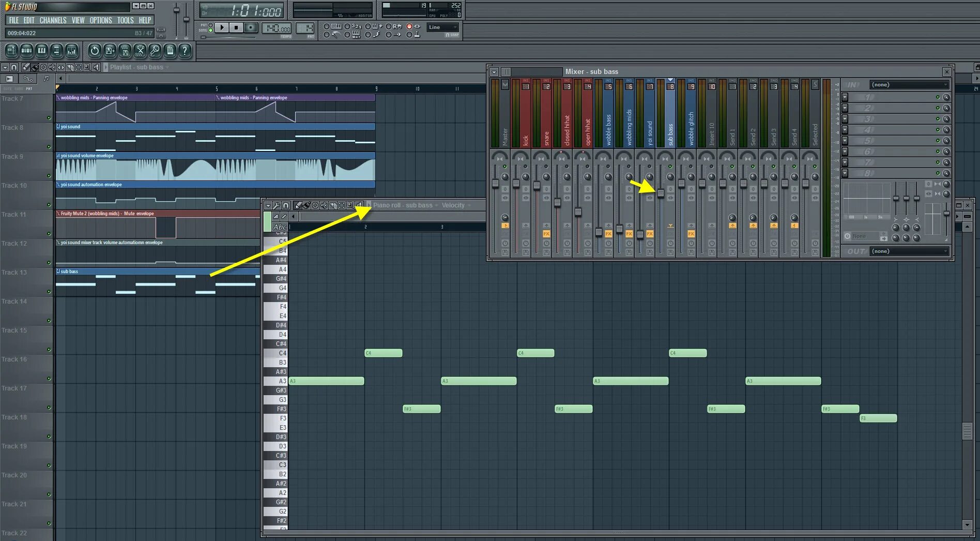Toggle the countdown 3-2-1 before recording option
Viewport: 980px width, 541px height.
click(x=347, y=26)
